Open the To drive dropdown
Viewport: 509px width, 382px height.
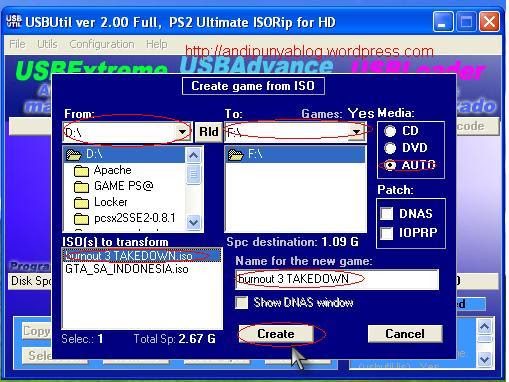(x=356, y=132)
